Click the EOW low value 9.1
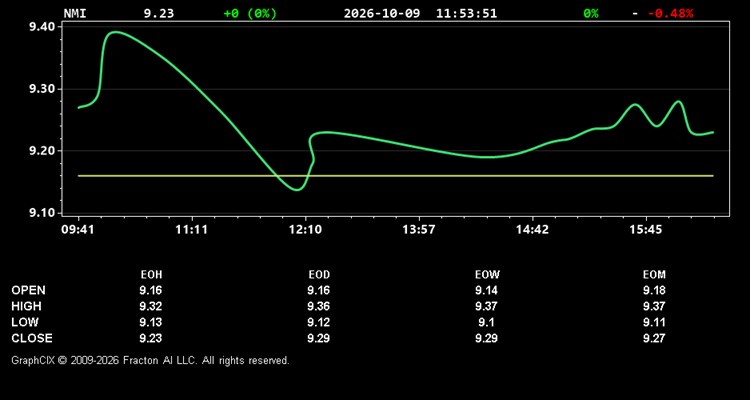This screenshot has height=400, width=750. pos(486,322)
